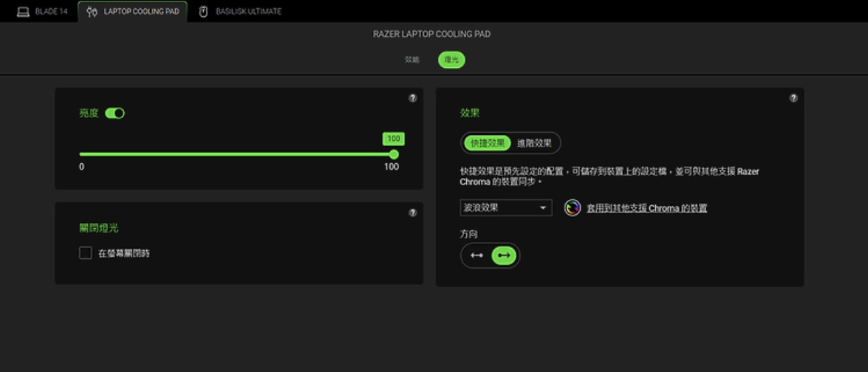The height and width of the screenshot is (372, 868).
Task: Click the 100 brightness value label
Action: [394, 139]
